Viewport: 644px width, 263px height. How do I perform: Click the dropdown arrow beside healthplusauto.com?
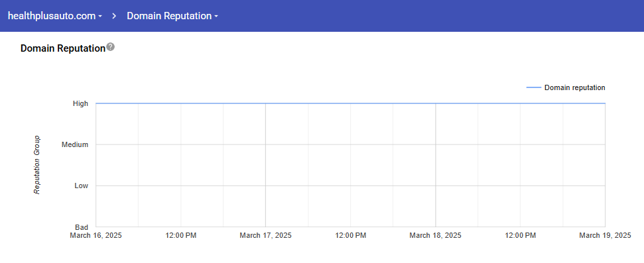click(x=100, y=17)
